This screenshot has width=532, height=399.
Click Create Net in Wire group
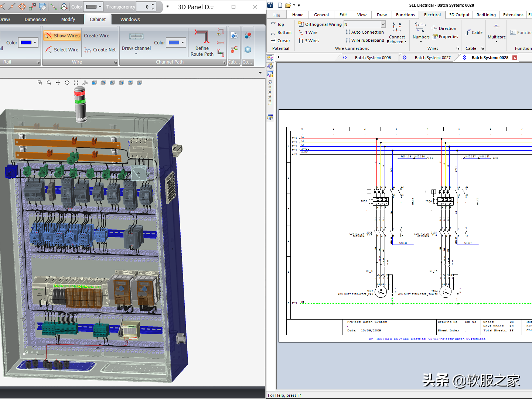coord(100,50)
